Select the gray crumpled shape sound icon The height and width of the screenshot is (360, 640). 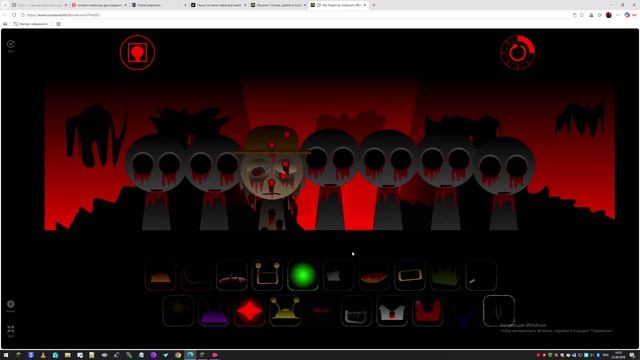coord(338,276)
